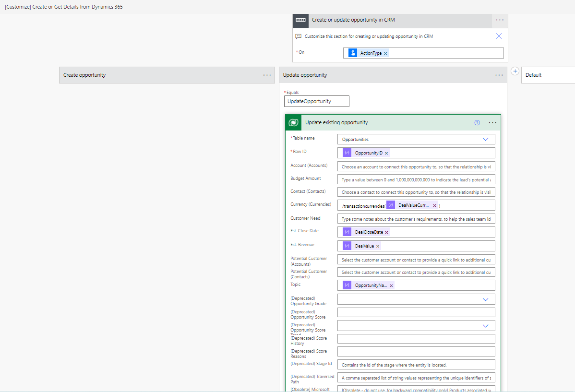Remove the ActionType token
The image size is (575, 392).
point(385,54)
